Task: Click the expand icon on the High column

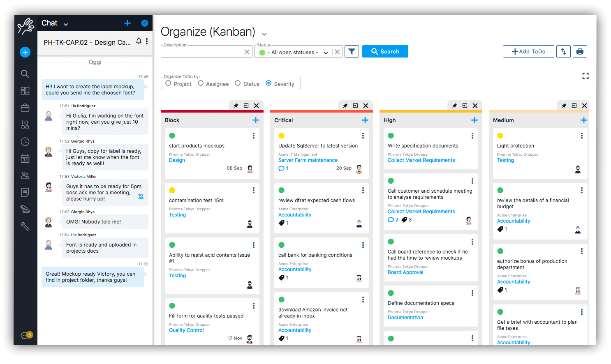Action: click(x=465, y=106)
